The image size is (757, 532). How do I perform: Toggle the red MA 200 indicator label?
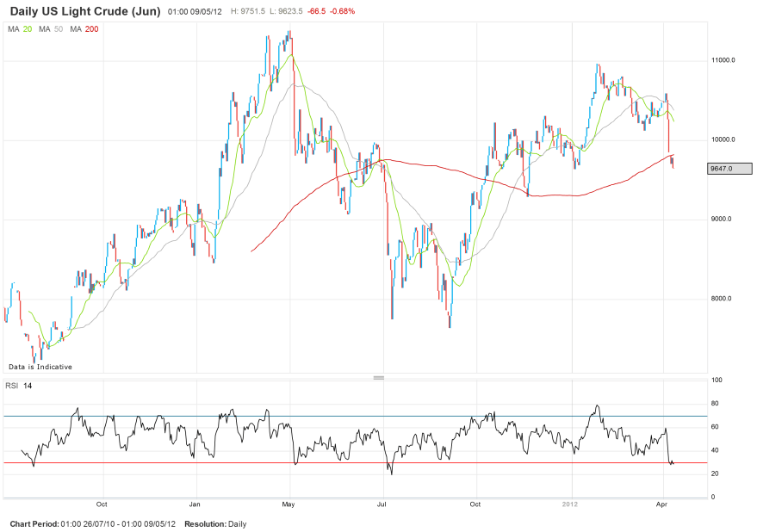click(x=84, y=29)
